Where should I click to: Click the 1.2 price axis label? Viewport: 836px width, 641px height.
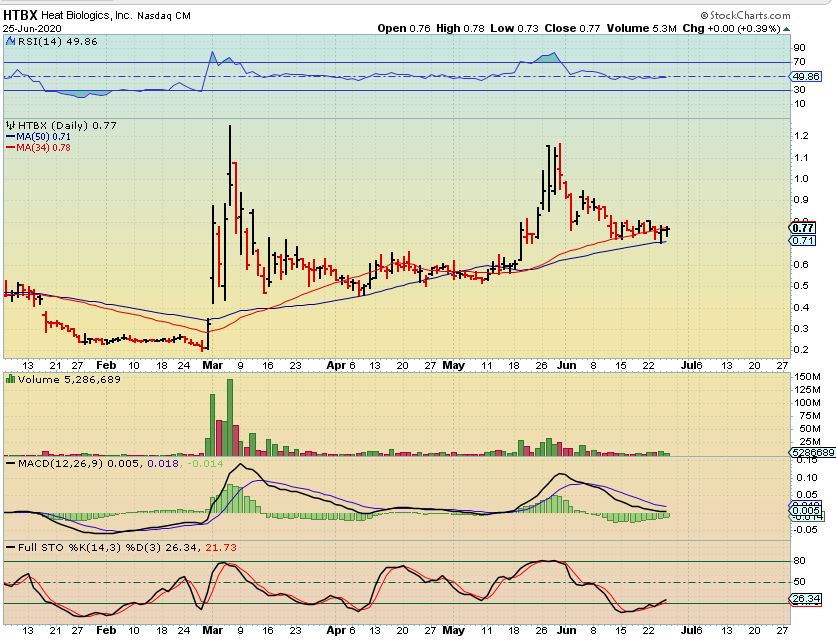pyautogui.click(x=801, y=136)
